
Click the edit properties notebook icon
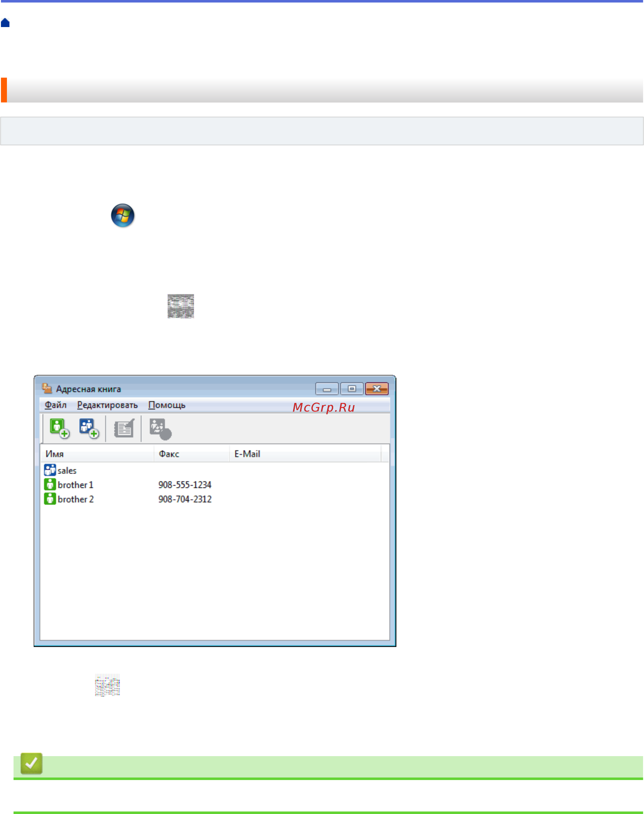coord(124,428)
